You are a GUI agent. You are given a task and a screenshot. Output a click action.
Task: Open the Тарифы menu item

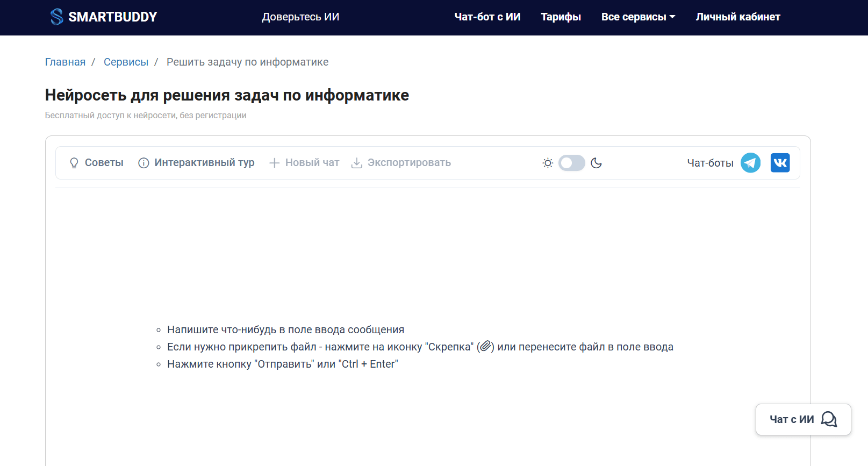tap(561, 17)
